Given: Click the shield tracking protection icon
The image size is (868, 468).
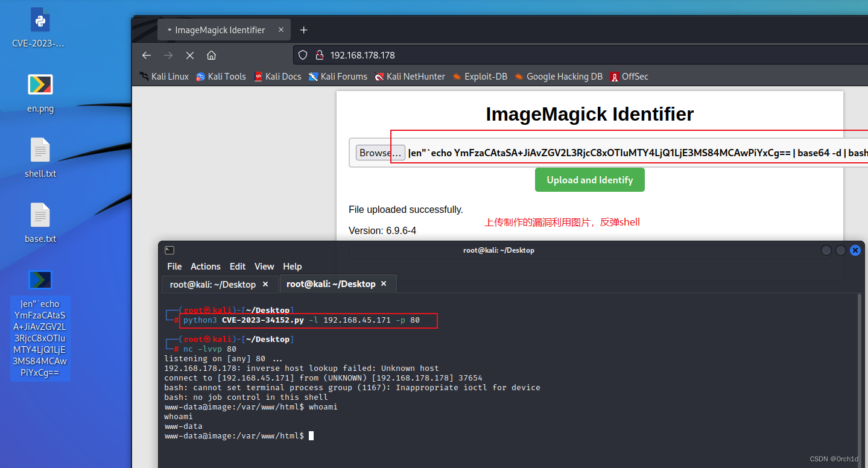Looking at the screenshot, I should [303, 55].
